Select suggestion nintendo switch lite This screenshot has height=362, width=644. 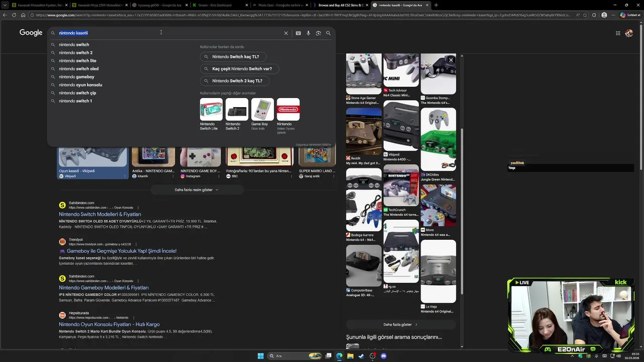77,61
